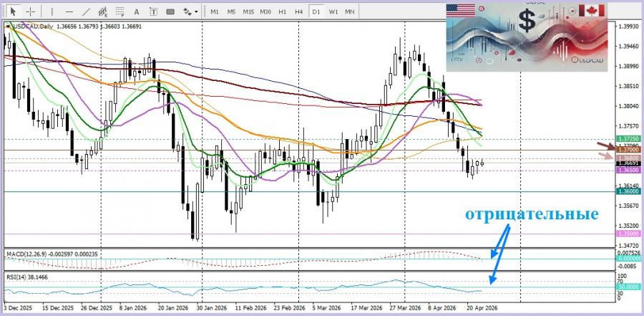This screenshot has height=316, width=644.
Task: Click the USD/CAD banner image
Action: (x=527, y=37)
